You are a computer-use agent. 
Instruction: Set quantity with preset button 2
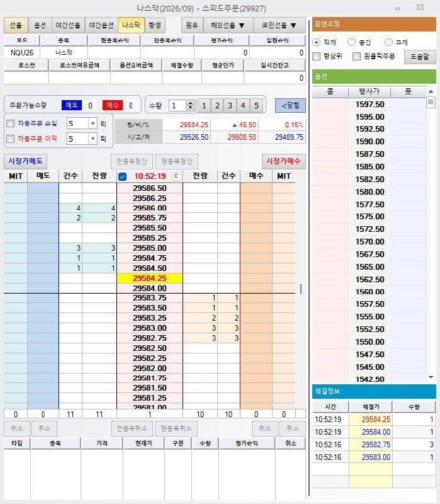217,105
